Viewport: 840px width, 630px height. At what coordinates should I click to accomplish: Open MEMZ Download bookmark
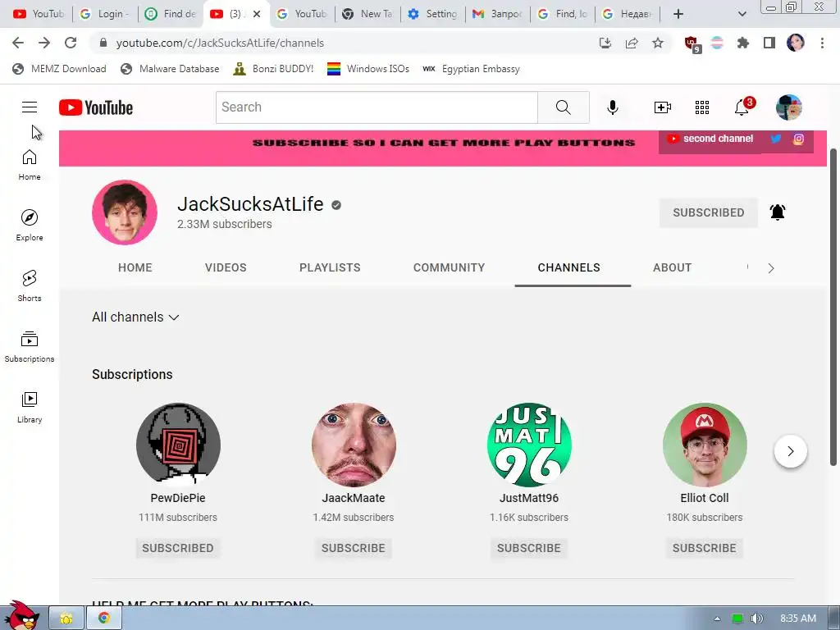point(59,69)
